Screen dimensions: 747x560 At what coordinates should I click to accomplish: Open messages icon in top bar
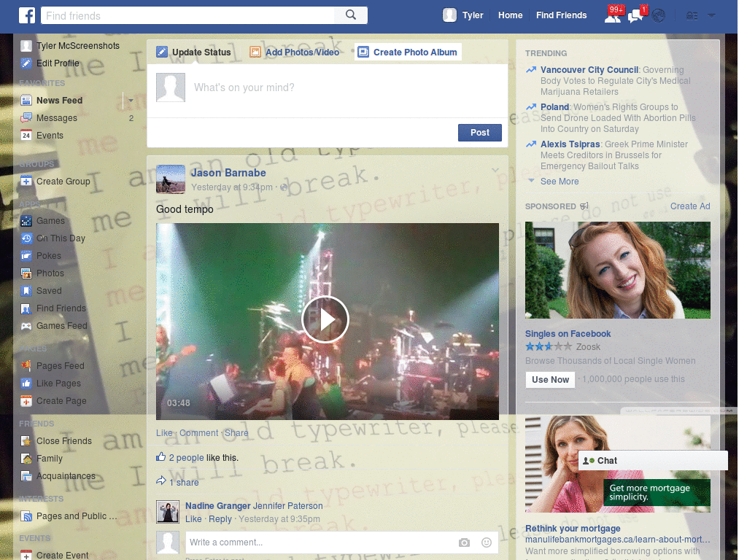[636, 15]
